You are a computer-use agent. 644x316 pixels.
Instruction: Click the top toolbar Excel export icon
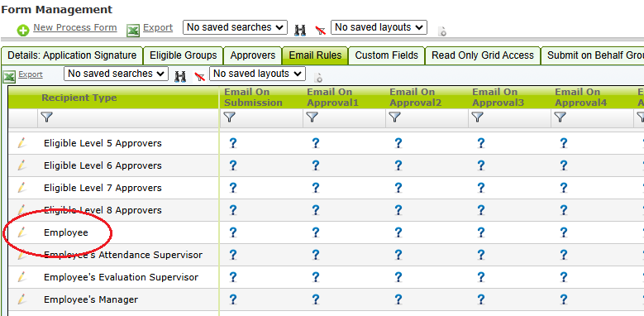pyautogui.click(x=133, y=31)
